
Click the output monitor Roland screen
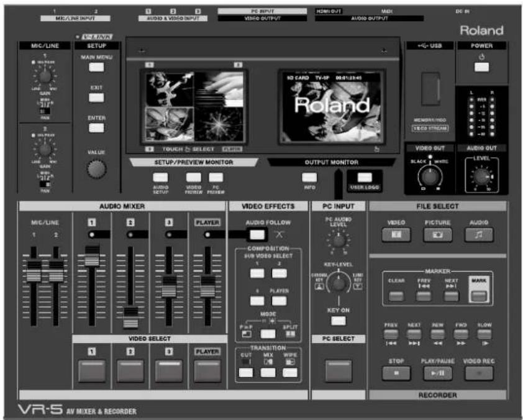pos(332,107)
